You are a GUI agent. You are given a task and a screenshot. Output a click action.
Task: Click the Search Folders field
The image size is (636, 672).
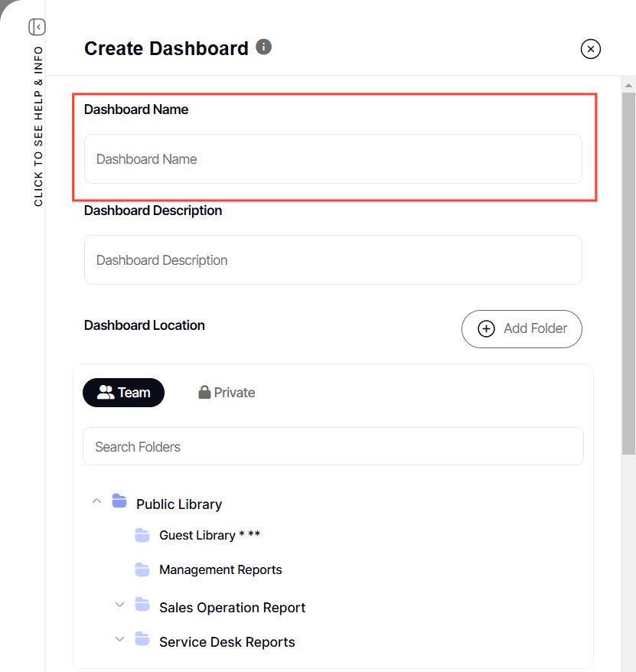point(333,446)
